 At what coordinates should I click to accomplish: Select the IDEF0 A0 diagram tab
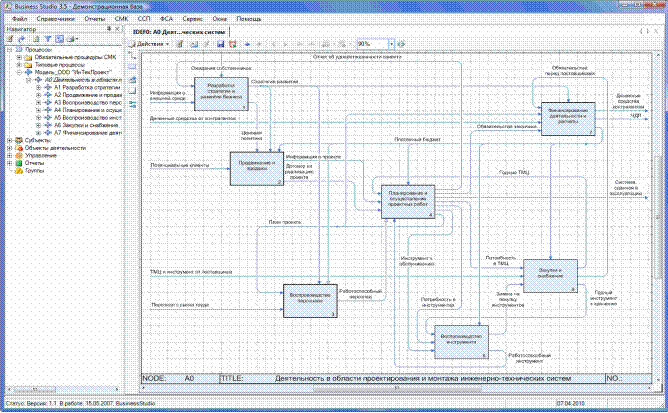[x=180, y=32]
